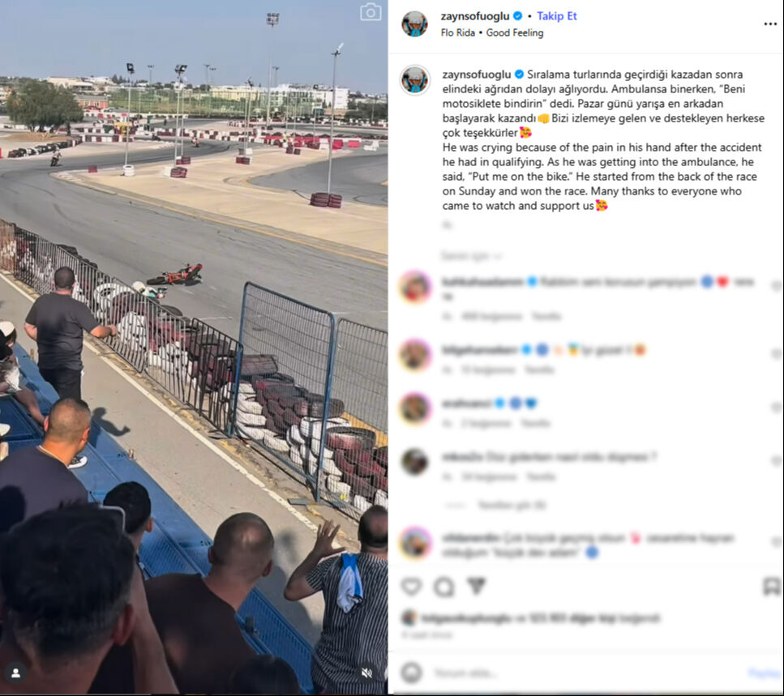Image resolution: width=784 pixels, height=696 pixels.
Task: Open the comment bubble icon
Action: coord(443,587)
